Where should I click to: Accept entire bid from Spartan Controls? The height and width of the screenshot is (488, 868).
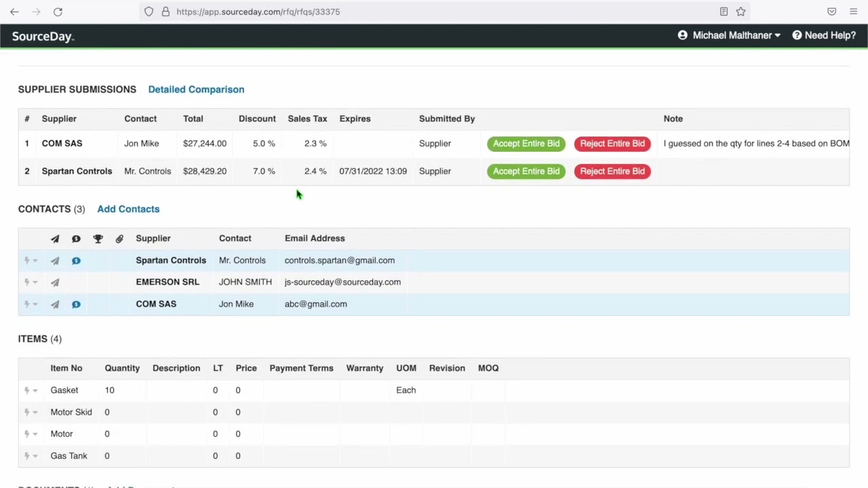(526, 171)
